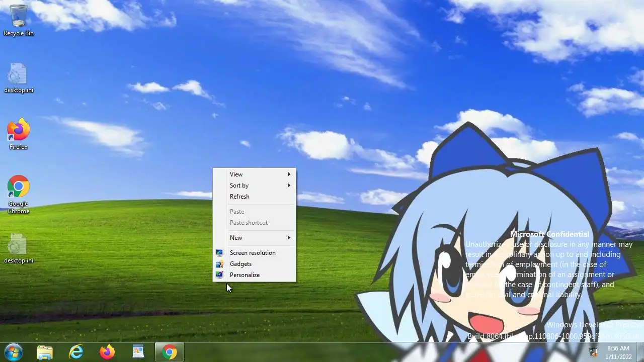Expand the Sort by submenu
Image resolution: width=644 pixels, height=362 pixels.
pyautogui.click(x=254, y=186)
